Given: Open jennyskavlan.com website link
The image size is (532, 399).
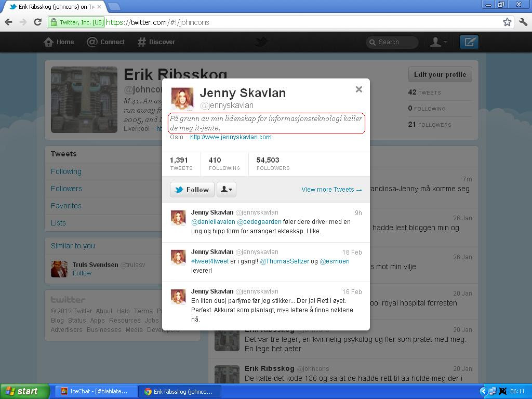Looking at the screenshot, I should point(231,137).
